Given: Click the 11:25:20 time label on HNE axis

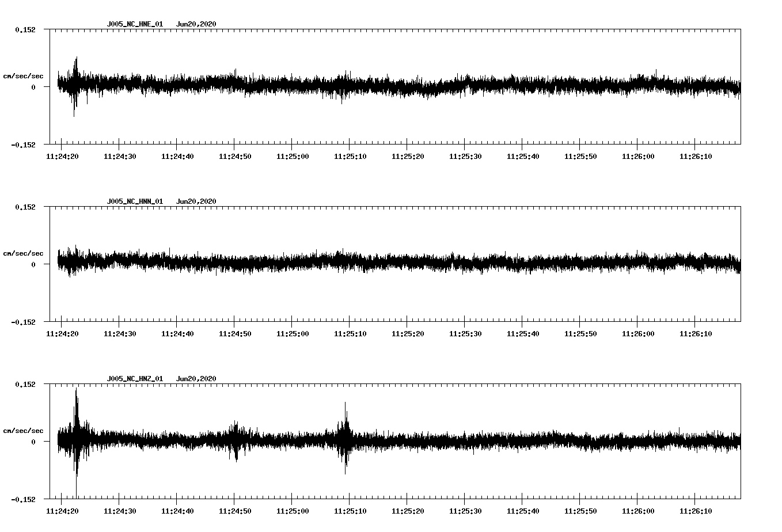Looking at the screenshot, I should pos(408,157).
